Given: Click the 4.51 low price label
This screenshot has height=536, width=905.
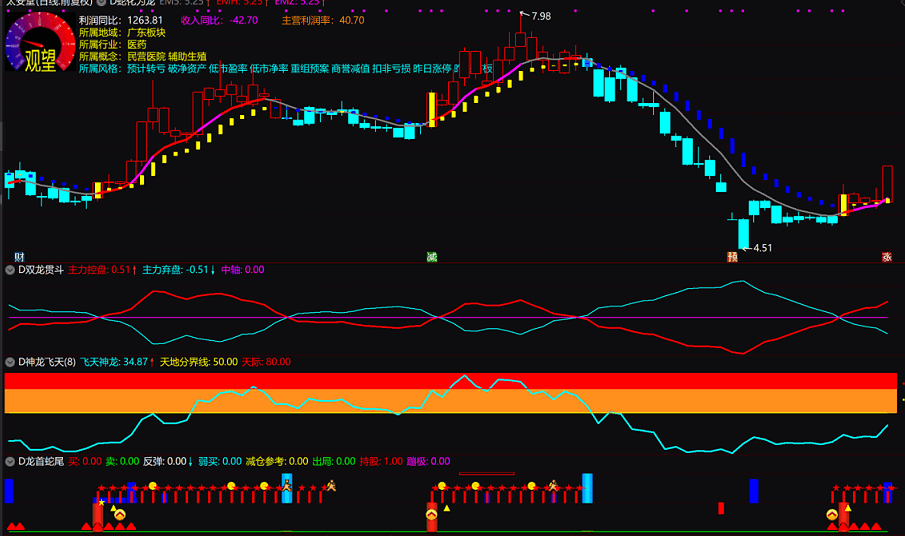Looking at the screenshot, I should pyautogui.click(x=762, y=248).
